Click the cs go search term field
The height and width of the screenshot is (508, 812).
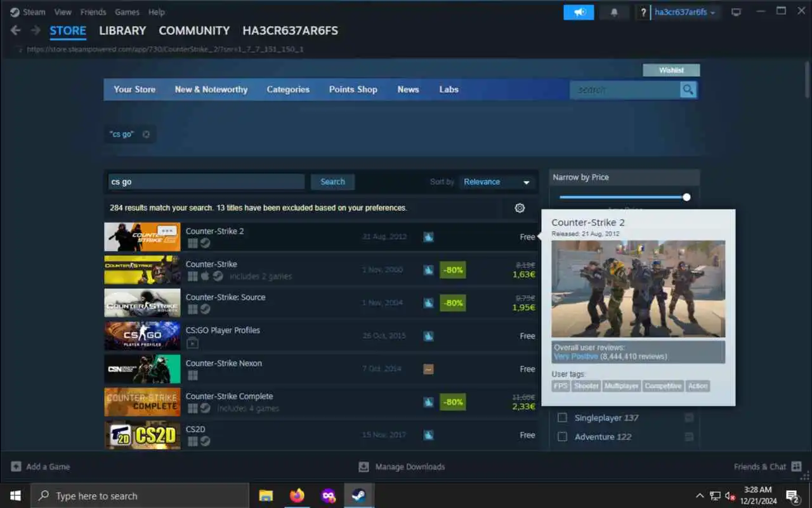[207, 182]
